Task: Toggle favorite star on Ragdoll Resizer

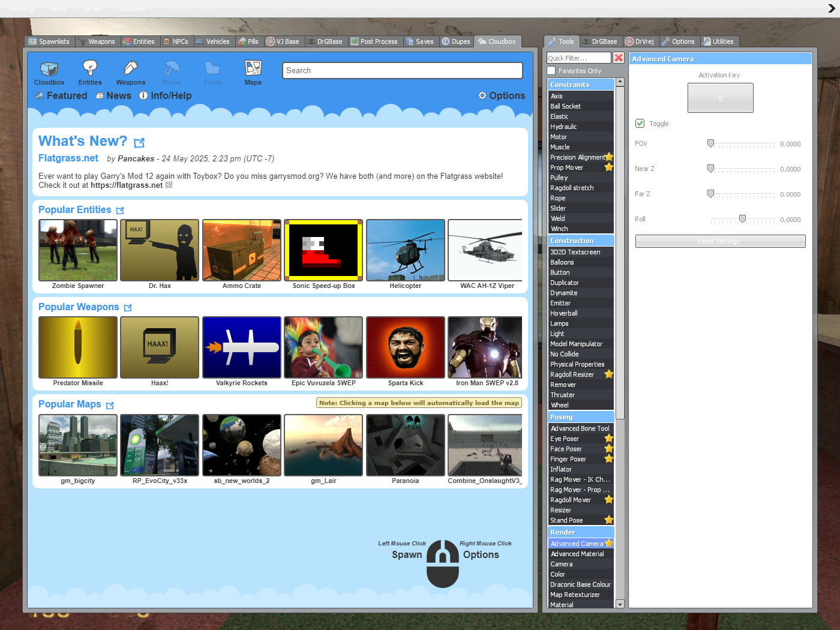Action: [x=608, y=374]
